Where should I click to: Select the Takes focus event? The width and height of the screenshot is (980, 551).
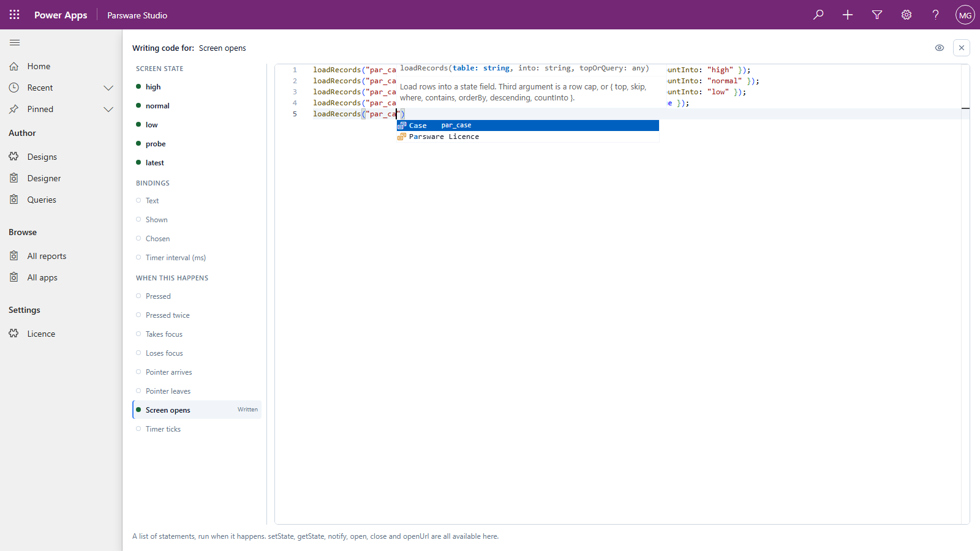pyautogui.click(x=197, y=334)
